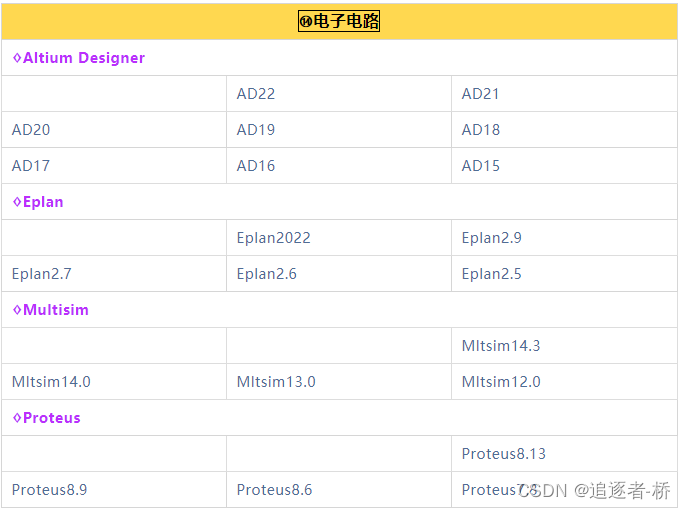Open the Mltsim14.3 link
The width and height of the screenshot is (686, 509).
[501, 346]
